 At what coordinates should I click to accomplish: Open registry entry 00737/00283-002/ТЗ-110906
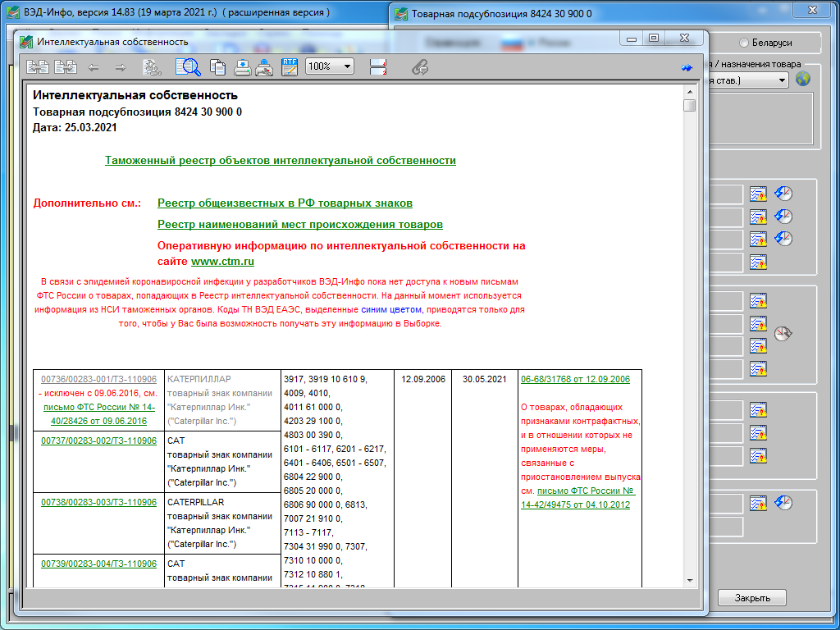coord(99,441)
